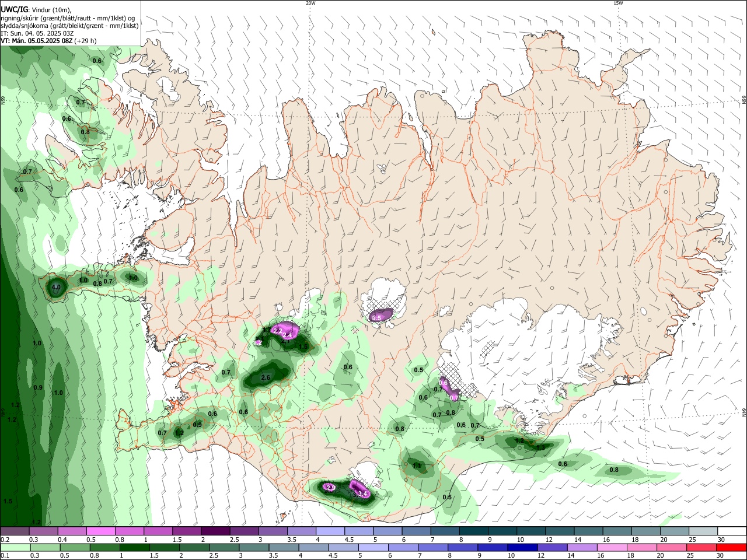The height and width of the screenshot is (560, 747).
Task: Pick the darkest green 1–1.5 rain swatch
Action: pyautogui.click(x=135, y=548)
